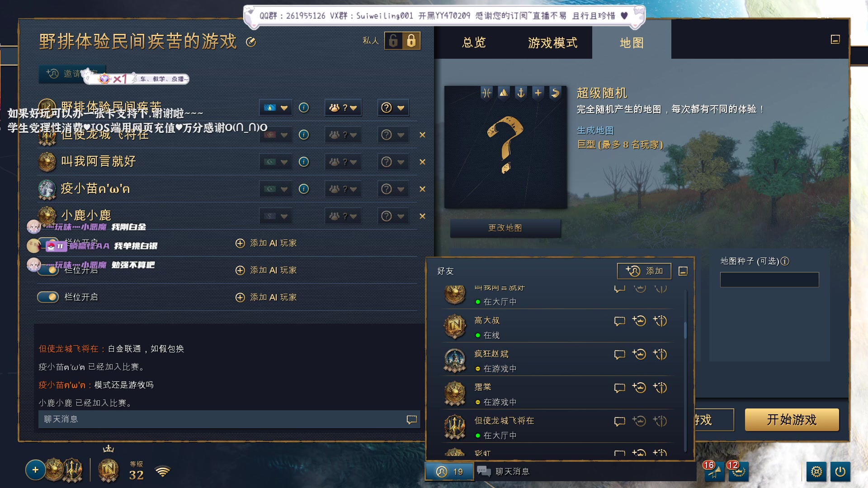Viewport: 868px width, 488px height.
Task: Expand the host's team selection dropdown
Action: pyautogui.click(x=343, y=108)
